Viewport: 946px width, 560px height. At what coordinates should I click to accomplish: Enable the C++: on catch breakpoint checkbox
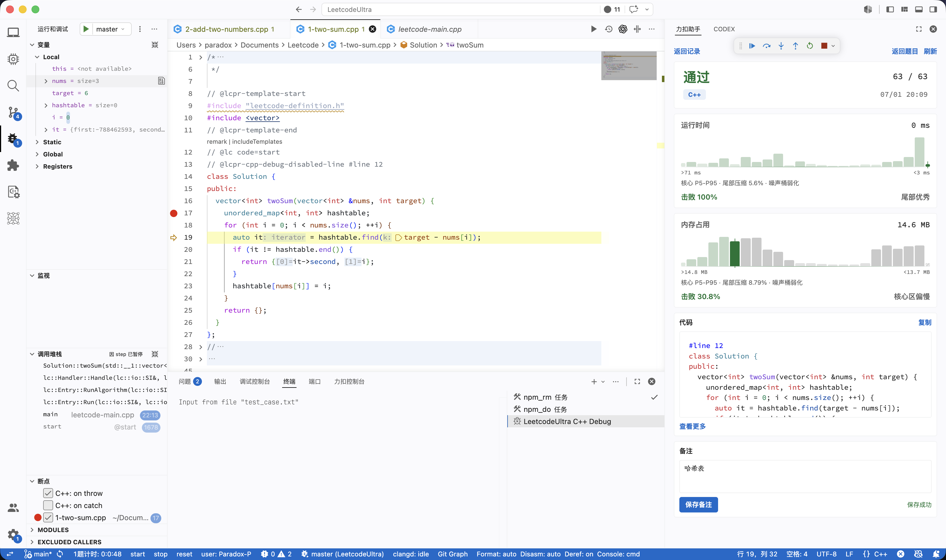48,505
